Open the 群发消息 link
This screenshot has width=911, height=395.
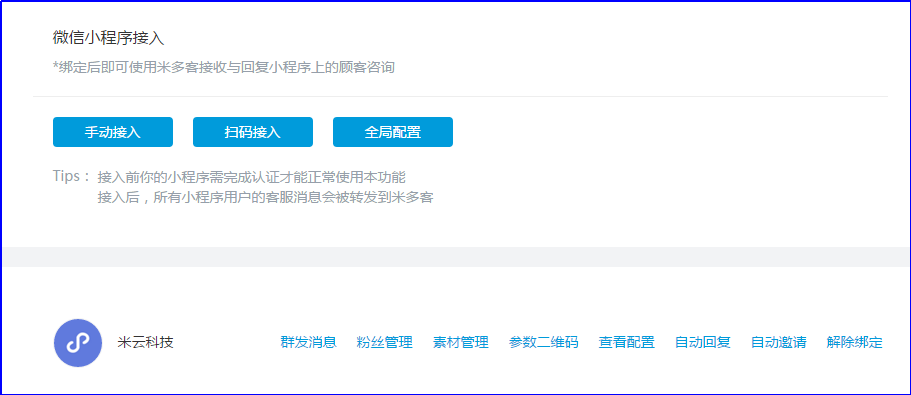coord(309,342)
